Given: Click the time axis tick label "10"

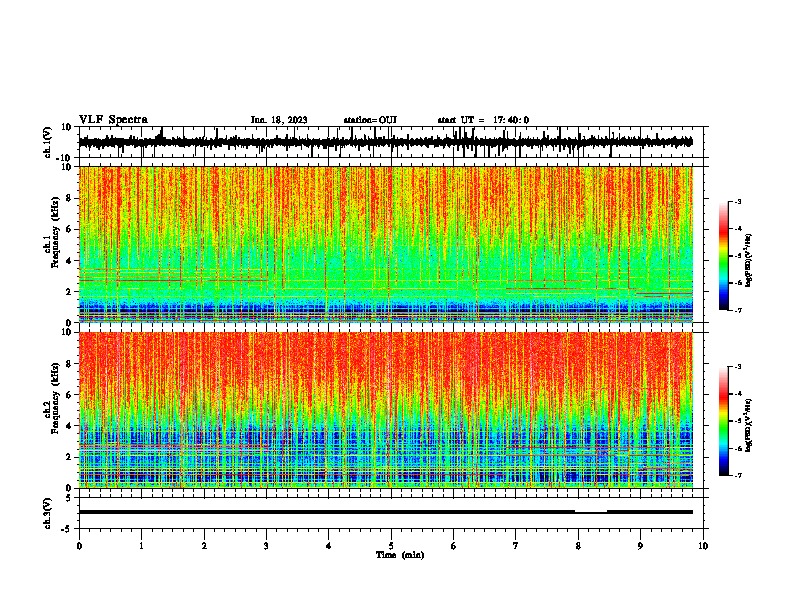Looking at the screenshot, I should click(x=703, y=546).
